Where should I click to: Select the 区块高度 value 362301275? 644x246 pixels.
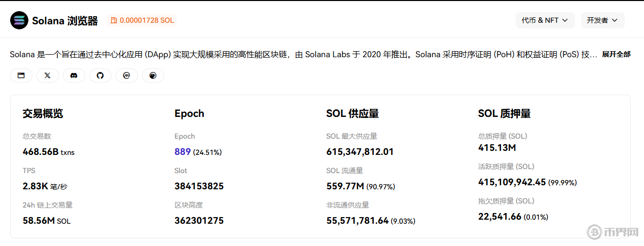coord(199,221)
